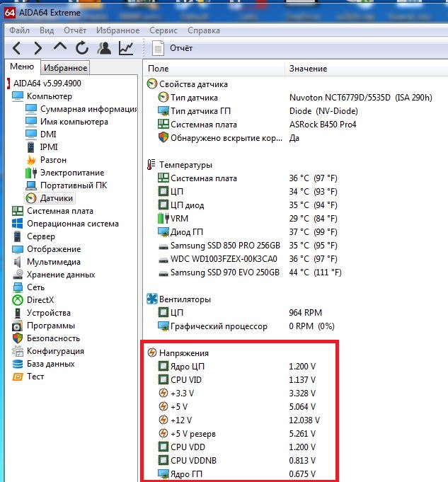Image resolution: width=448 pixels, height=482 pixels.
Task: Select the IPMI tree item
Action: (x=42, y=147)
